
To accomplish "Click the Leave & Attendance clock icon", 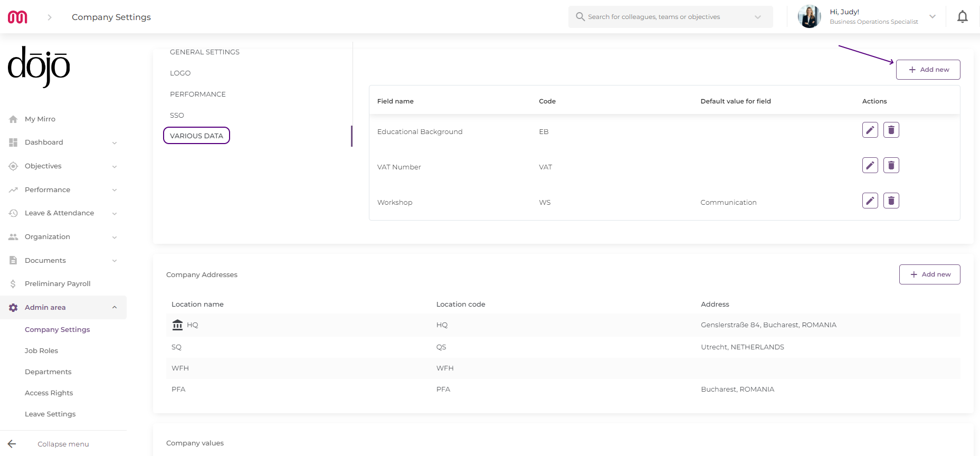I will coord(13,213).
